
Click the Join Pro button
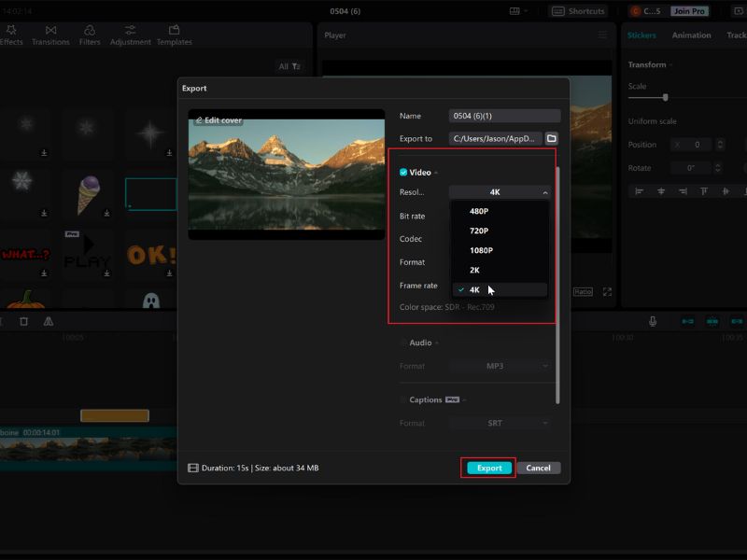(x=689, y=11)
